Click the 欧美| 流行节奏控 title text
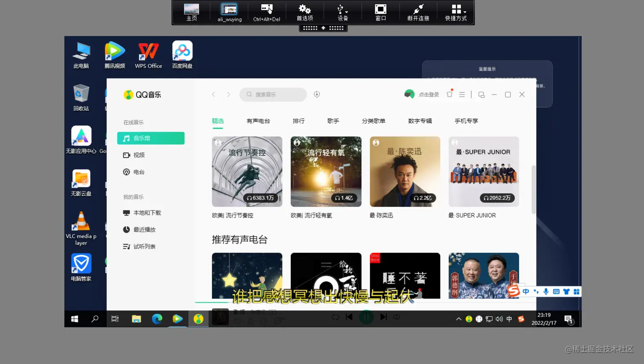Viewport: 644px width, 364px height. (233, 215)
